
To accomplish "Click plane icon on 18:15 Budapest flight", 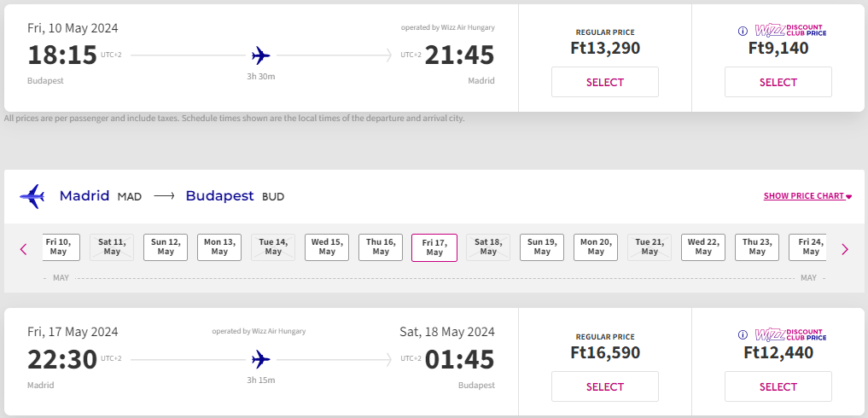I will [261, 55].
